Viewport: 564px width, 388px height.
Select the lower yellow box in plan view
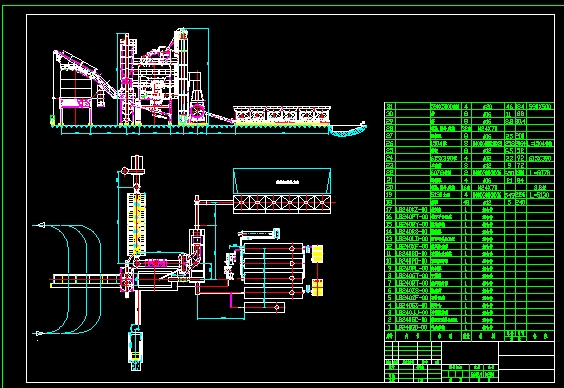[317, 288]
